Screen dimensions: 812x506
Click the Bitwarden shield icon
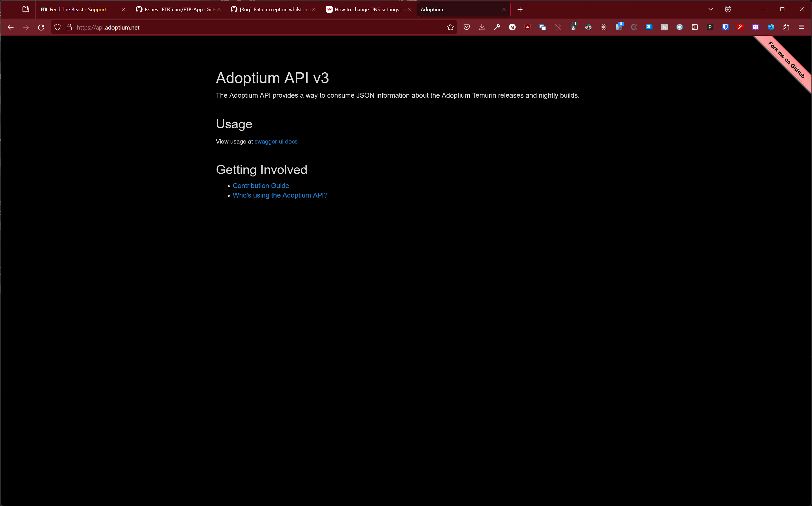[x=725, y=27]
